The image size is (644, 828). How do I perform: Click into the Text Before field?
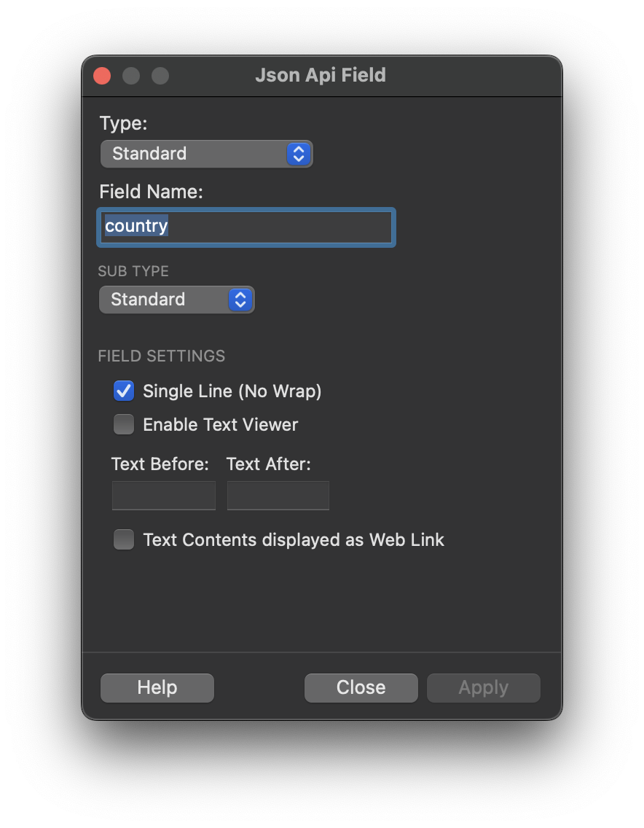tap(164, 496)
